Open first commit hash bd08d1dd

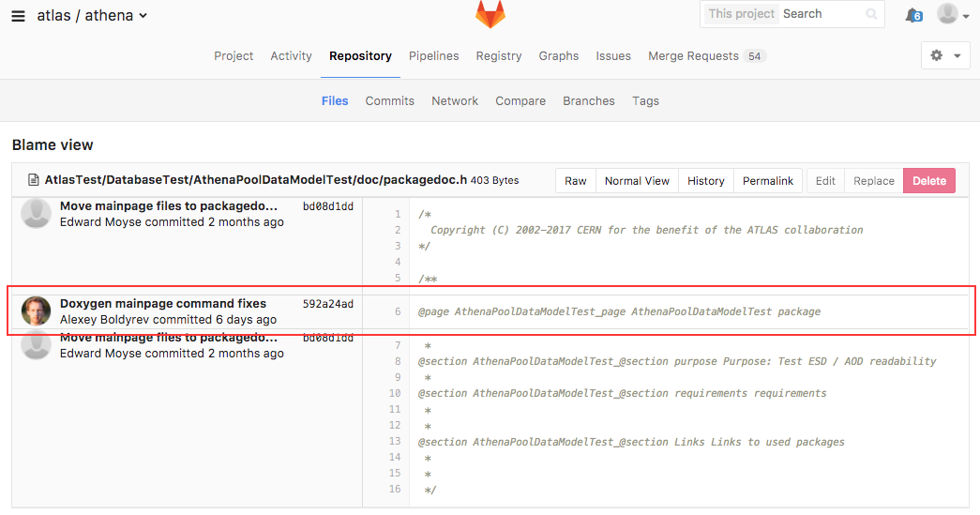click(x=328, y=206)
